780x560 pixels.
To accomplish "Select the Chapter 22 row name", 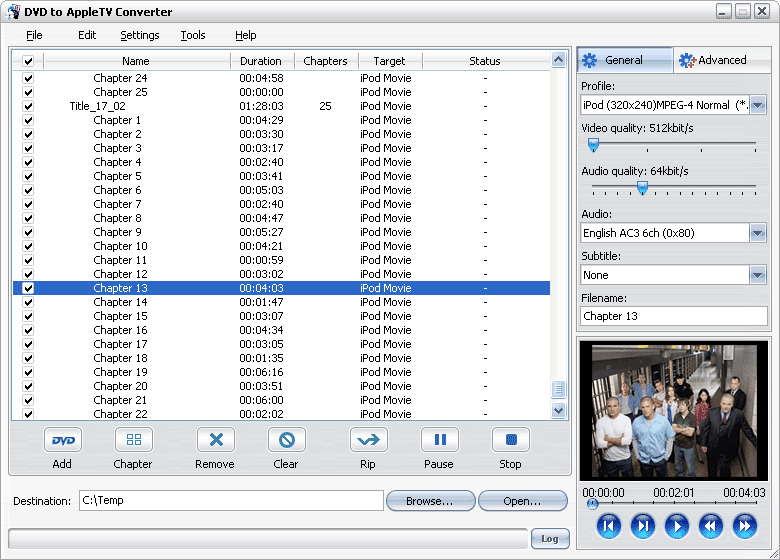I will pos(120,414).
